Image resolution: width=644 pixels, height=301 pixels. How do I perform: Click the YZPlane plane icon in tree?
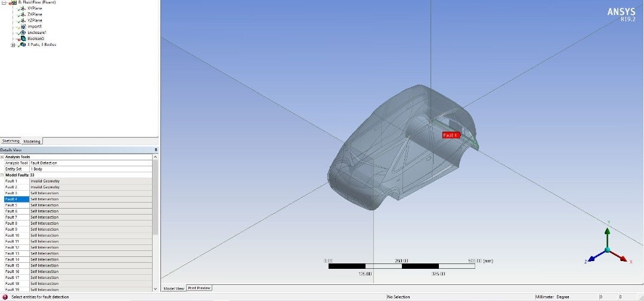point(23,20)
